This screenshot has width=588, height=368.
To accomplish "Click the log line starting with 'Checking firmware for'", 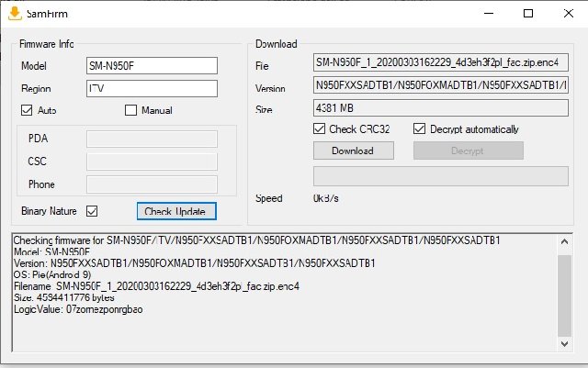I will click(257, 240).
